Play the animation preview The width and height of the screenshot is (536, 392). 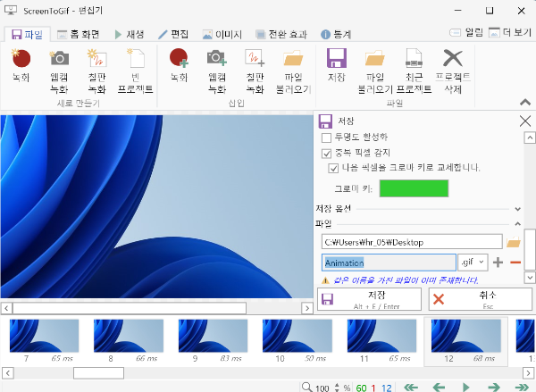click(465, 388)
